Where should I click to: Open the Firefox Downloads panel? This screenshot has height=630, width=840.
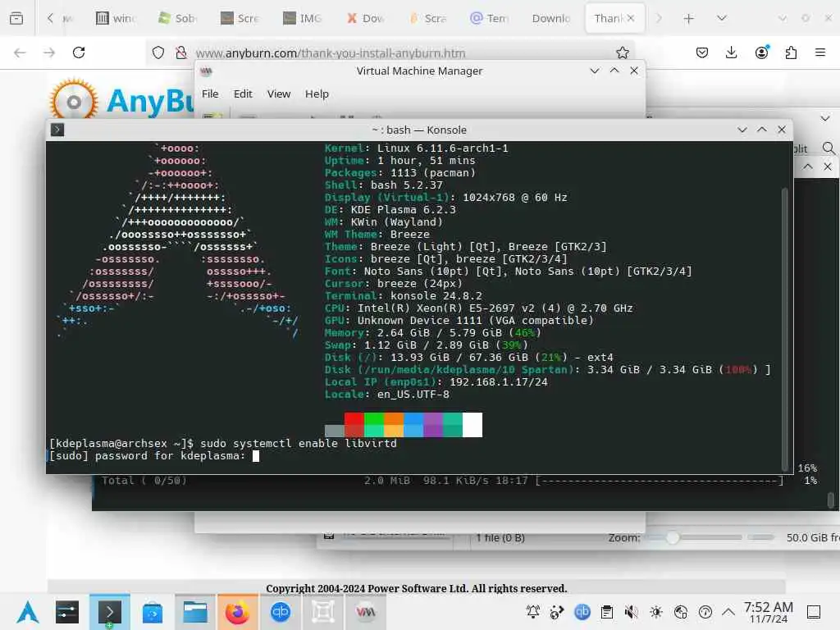coord(731,52)
